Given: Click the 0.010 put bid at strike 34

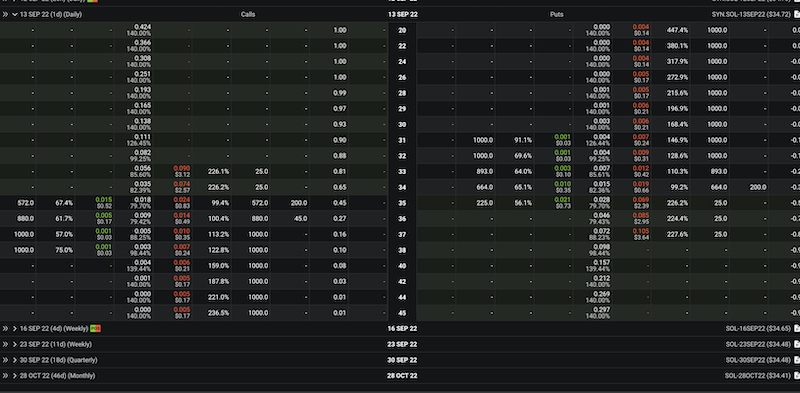Looking at the screenshot, I should click(563, 184).
